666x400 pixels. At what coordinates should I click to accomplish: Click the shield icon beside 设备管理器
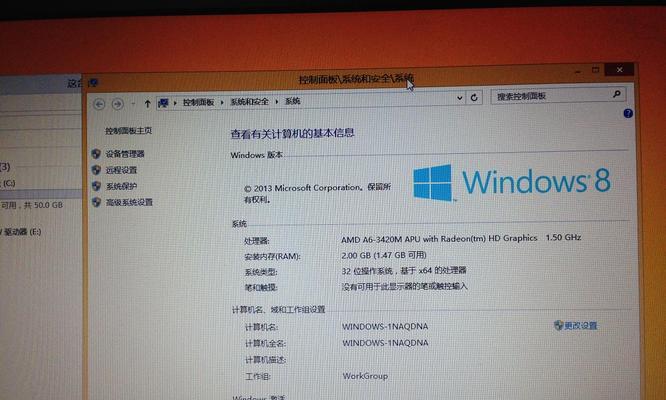(x=96, y=154)
